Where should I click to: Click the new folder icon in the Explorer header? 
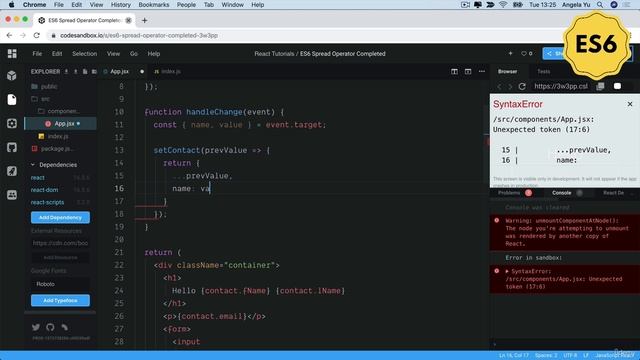click(x=94, y=71)
